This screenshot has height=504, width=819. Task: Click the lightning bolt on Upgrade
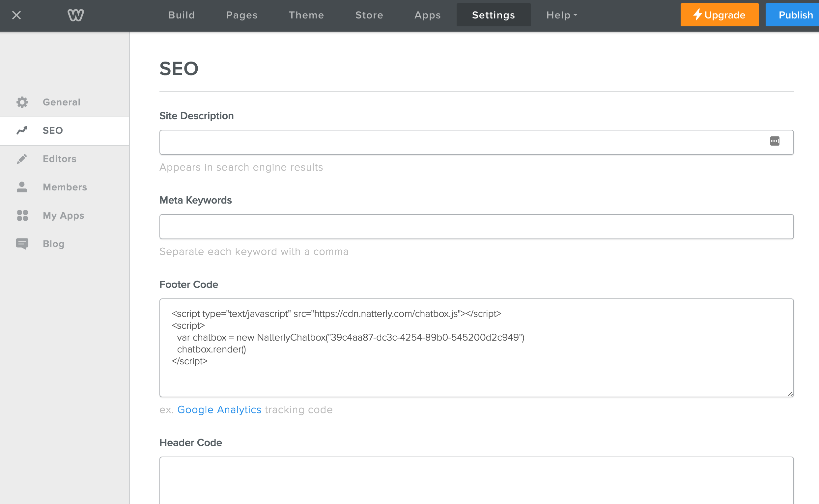click(698, 14)
